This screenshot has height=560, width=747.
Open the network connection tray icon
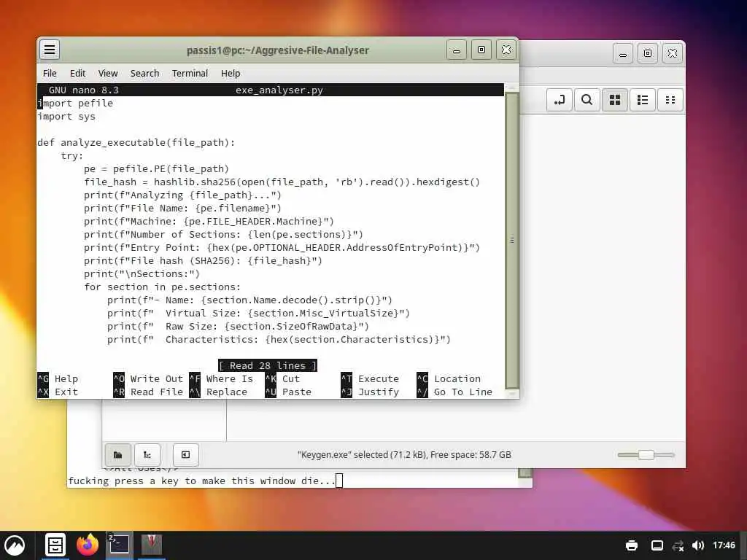[678, 545]
